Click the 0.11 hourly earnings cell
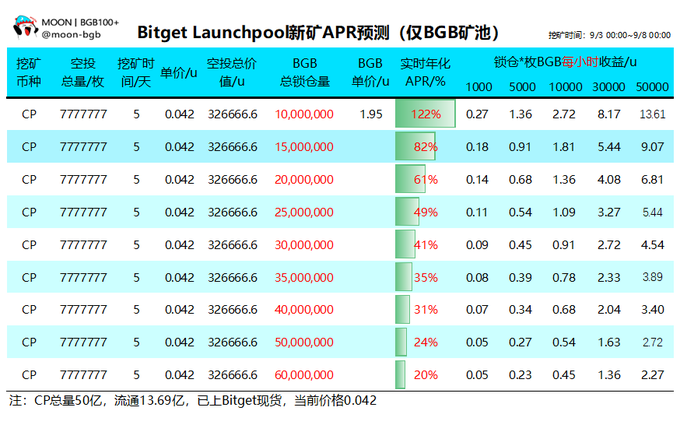This screenshot has width=680, height=425. (x=477, y=212)
